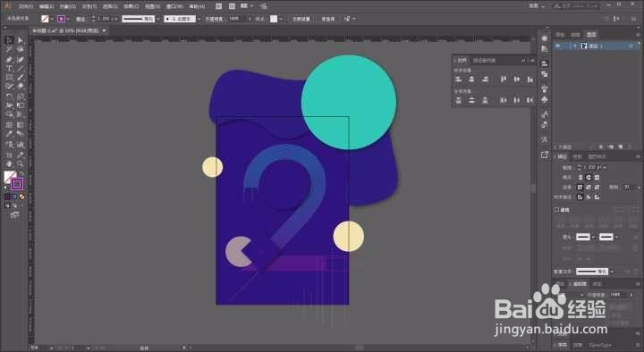Click the graphic style swatch in control bar
Screen dimensions: 644x352
click(x=274, y=19)
